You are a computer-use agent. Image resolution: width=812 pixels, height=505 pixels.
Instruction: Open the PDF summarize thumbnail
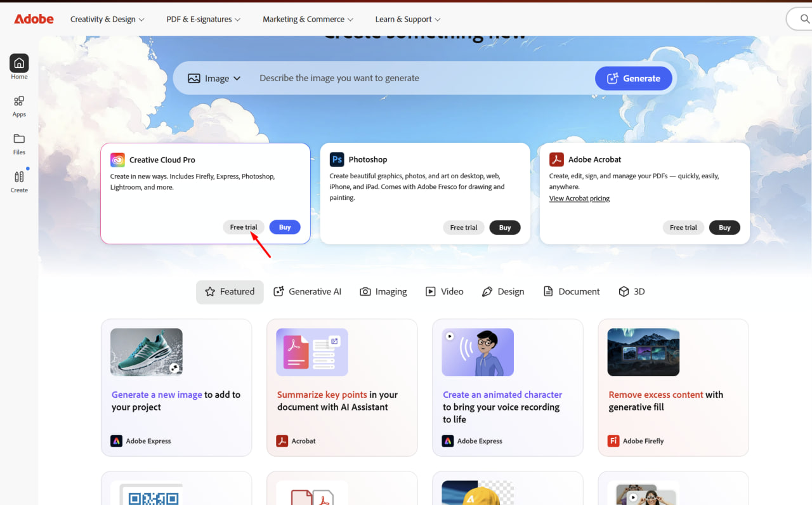coord(312,352)
